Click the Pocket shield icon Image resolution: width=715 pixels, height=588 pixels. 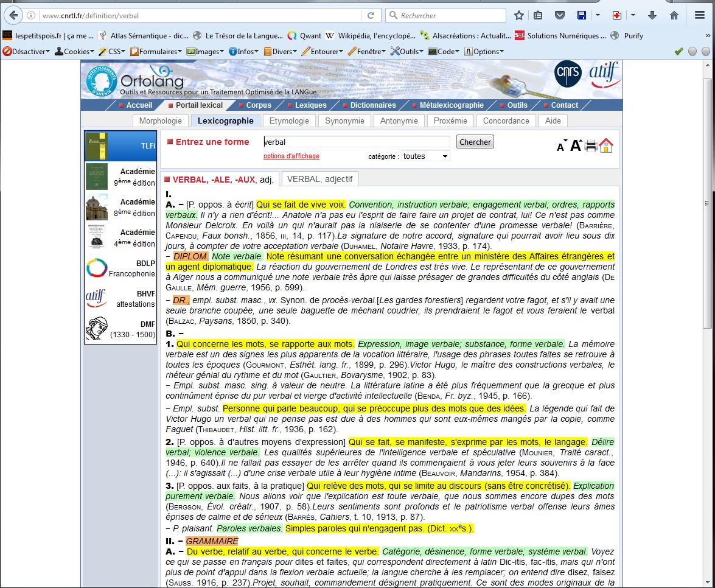tap(560, 15)
